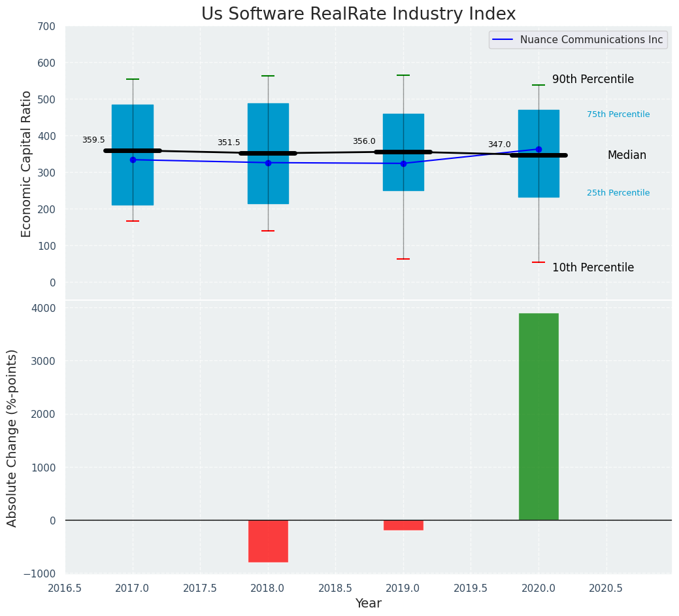Click the 347.0 median value label
Image resolution: width=679 pixels, height=616 pixels.
[x=499, y=145]
